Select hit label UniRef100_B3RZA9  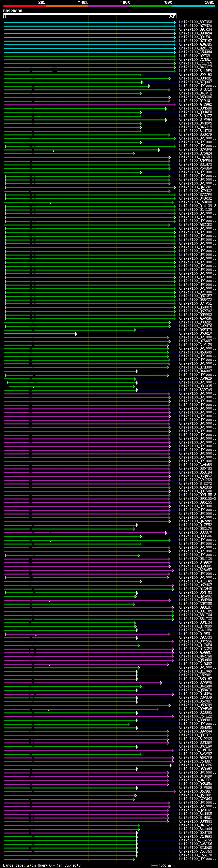tap(196, 390)
